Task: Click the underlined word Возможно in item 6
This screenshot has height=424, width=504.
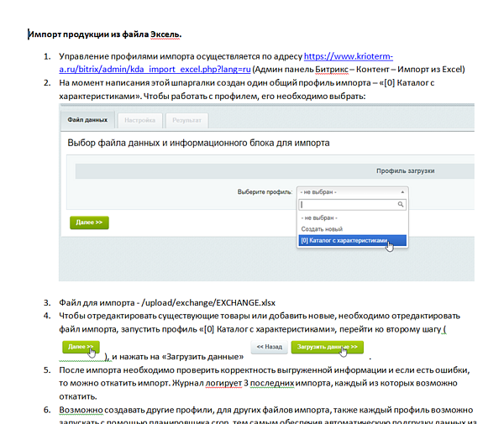Action: [x=81, y=411]
